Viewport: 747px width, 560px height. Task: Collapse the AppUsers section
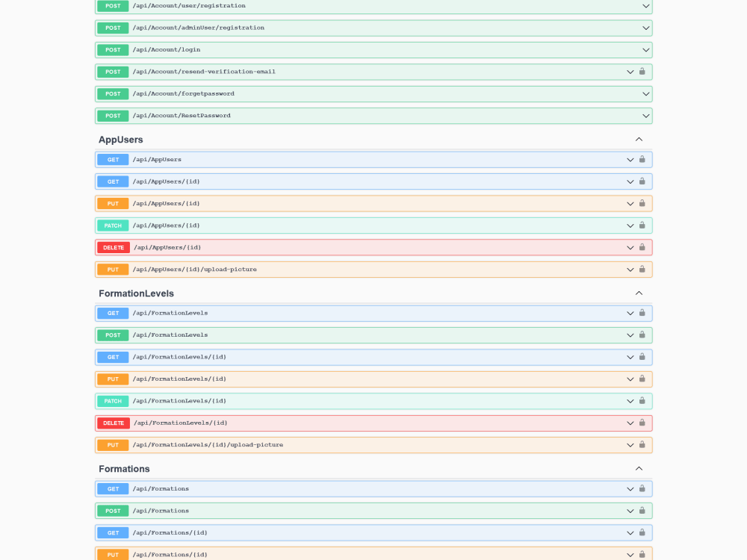coord(639,139)
